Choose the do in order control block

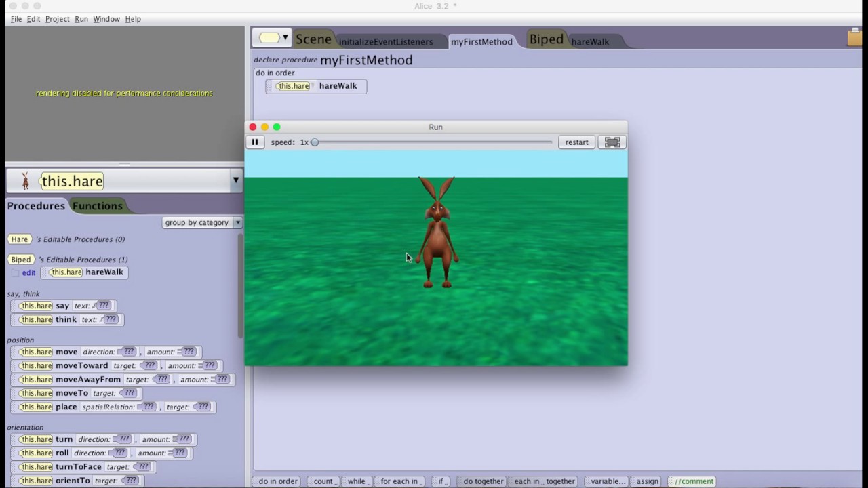[278, 481]
